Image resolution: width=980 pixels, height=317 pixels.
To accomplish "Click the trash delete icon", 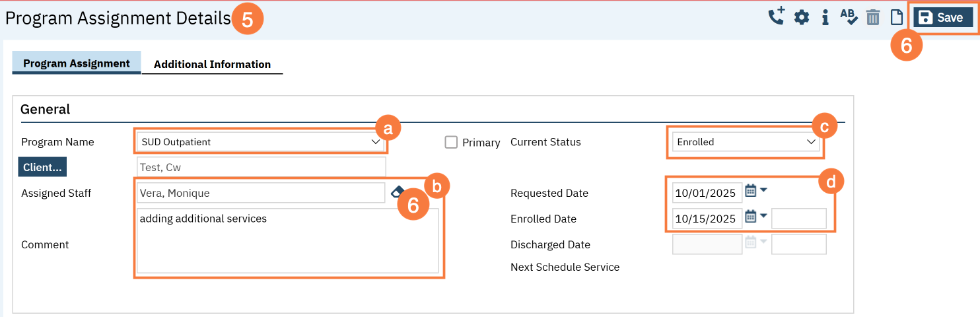I will [x=873, y=18].
